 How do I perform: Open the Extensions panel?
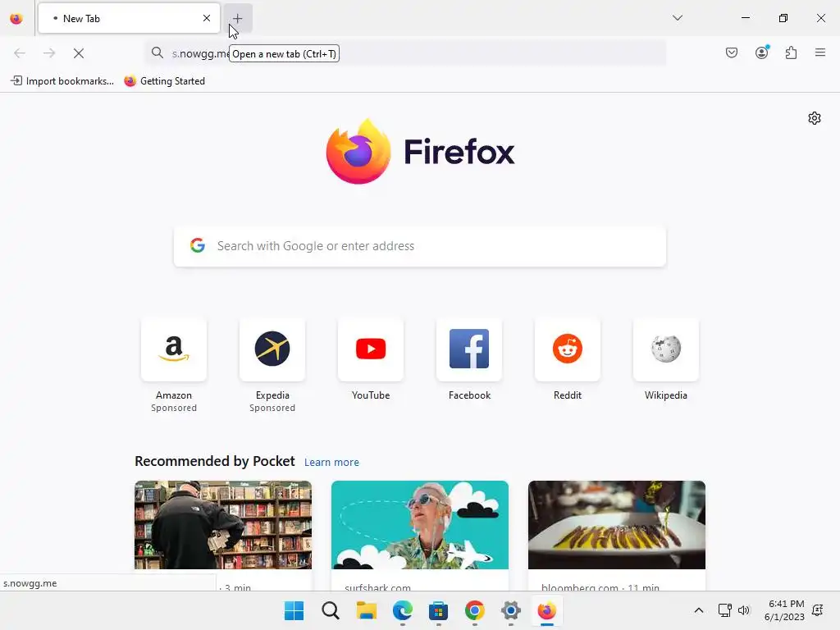tap(792, 52)
